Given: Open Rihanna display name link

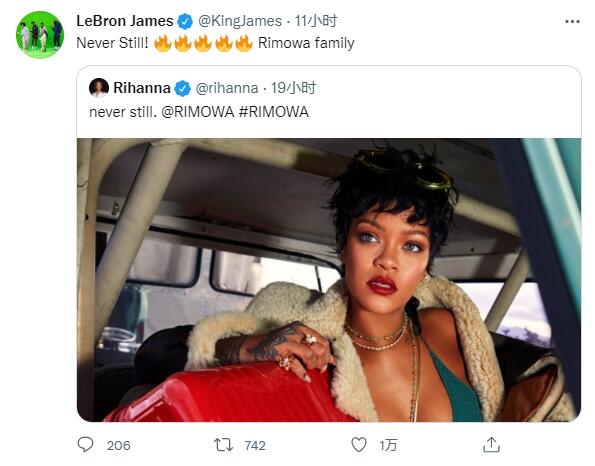Looking at the screenshot, I should 142,88.
